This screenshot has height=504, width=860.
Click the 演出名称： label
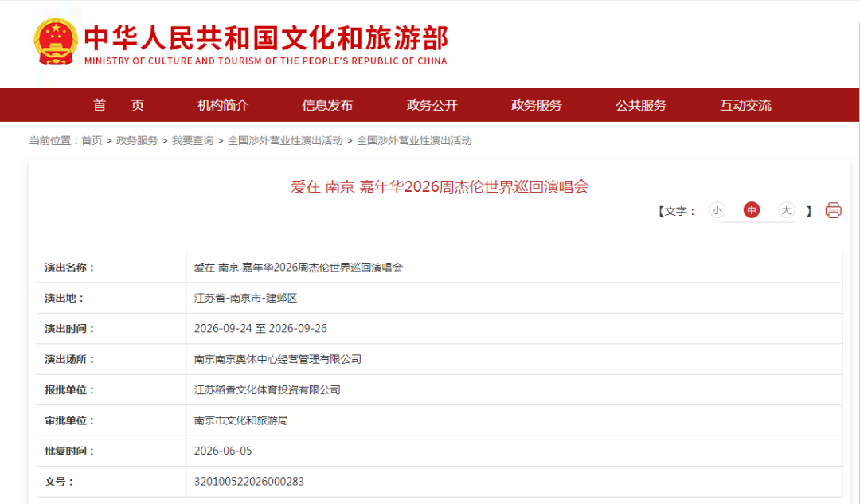click(69, 268)
